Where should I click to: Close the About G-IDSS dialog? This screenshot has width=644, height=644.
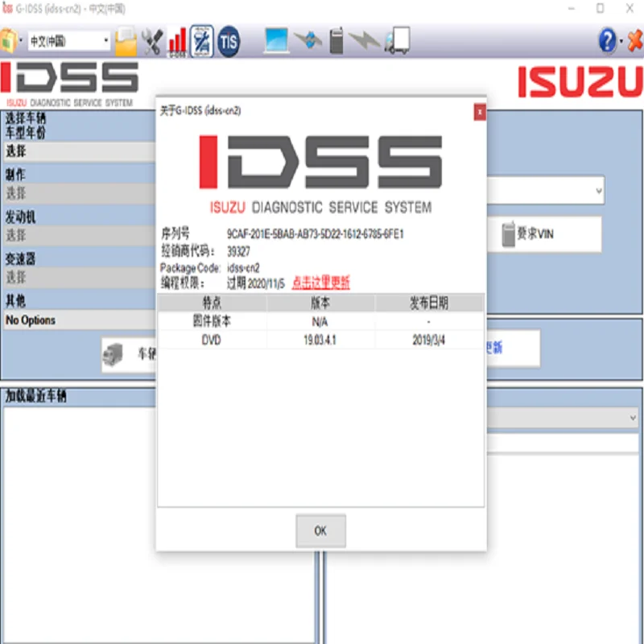[x=480, y=112]
